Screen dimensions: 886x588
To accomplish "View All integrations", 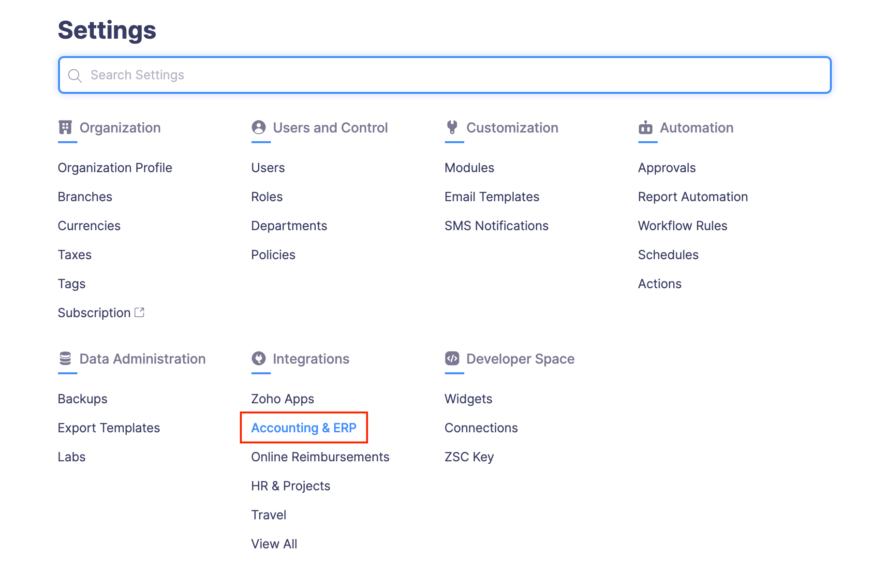I will click(274, 544).
